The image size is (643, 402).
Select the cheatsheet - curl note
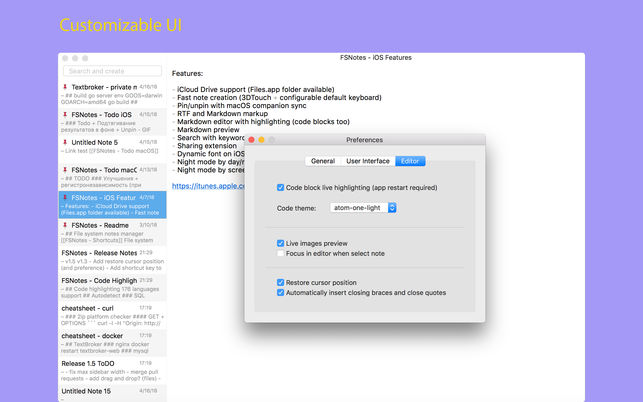pyautogui.click(x=112, y=315)
